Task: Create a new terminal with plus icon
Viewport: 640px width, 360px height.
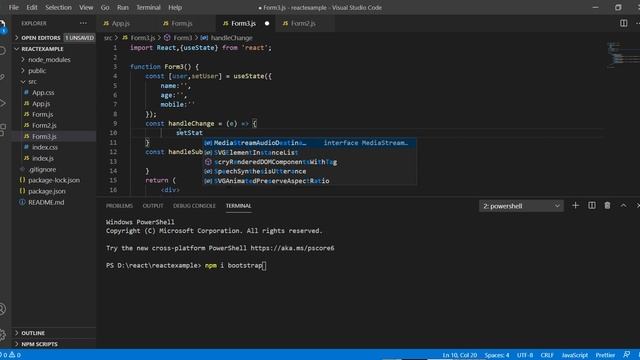Action: tap(576, 206)
